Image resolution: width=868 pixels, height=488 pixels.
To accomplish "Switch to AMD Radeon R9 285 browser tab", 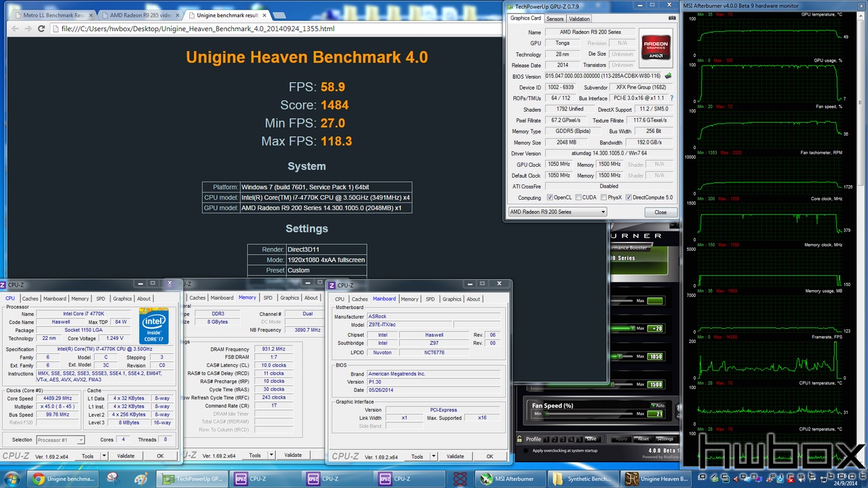I will point(140,14).
